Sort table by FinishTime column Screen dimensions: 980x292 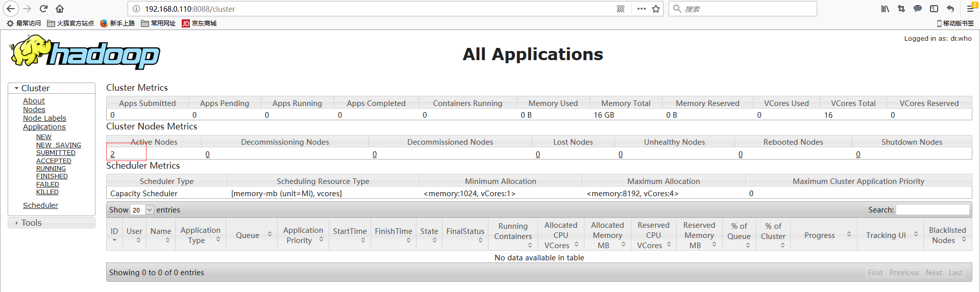pos(394,235)
